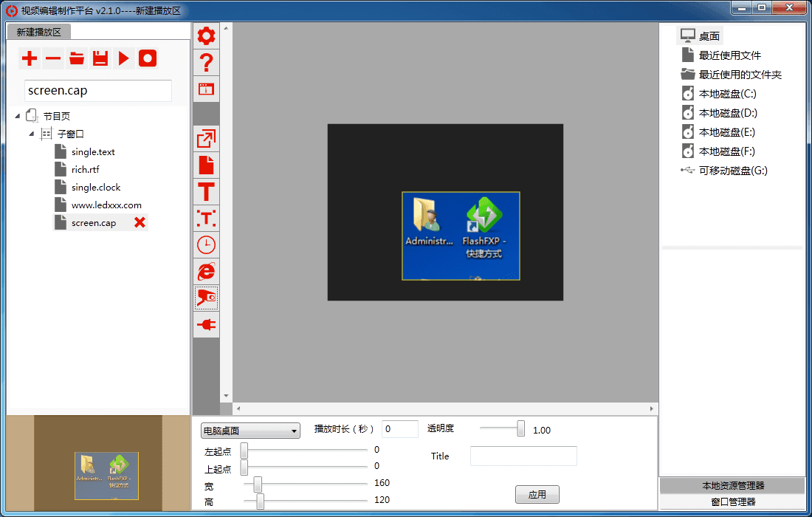Click the screen.cap name input field
The image size is (812, 517).
[98, 91]
